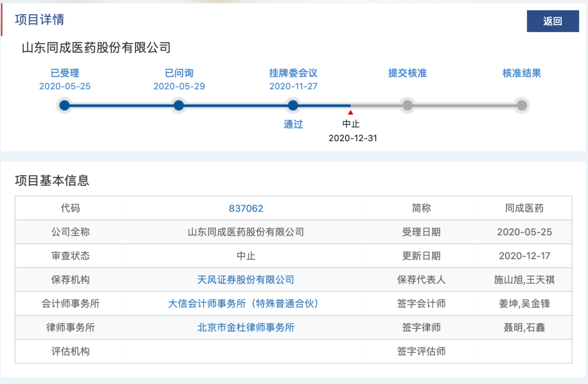Click the 律师事务所 label cell
This screenshot has width=588, height=384.
tap(70, 328)
